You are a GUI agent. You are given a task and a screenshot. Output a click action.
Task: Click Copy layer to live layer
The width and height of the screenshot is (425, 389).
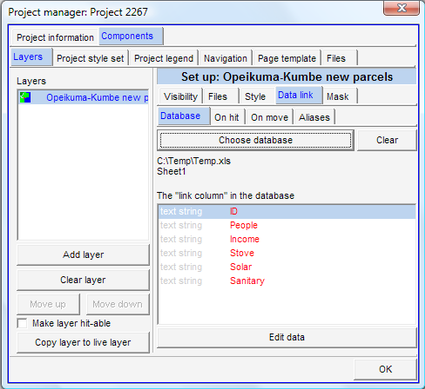click(x=83, y=342)
